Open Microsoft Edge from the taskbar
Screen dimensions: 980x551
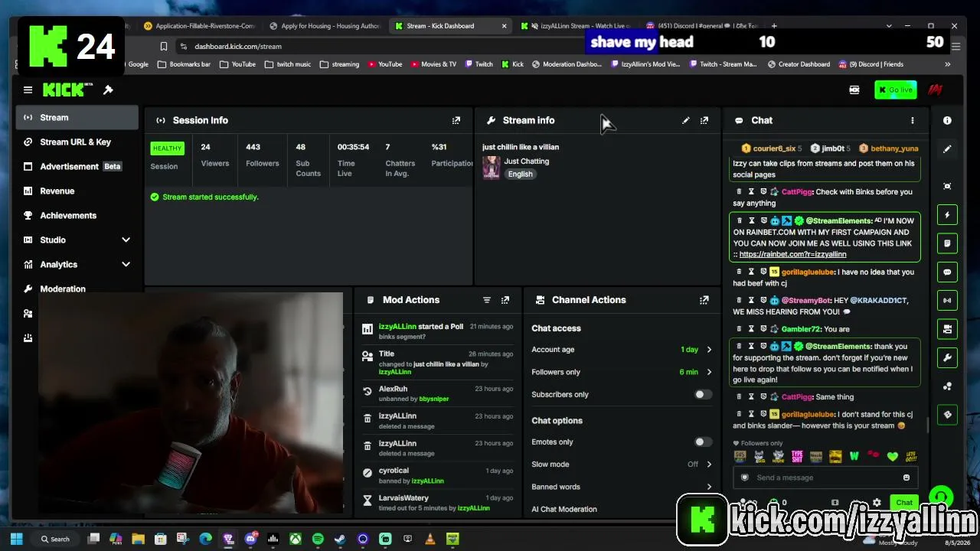(x=206, y=539)
